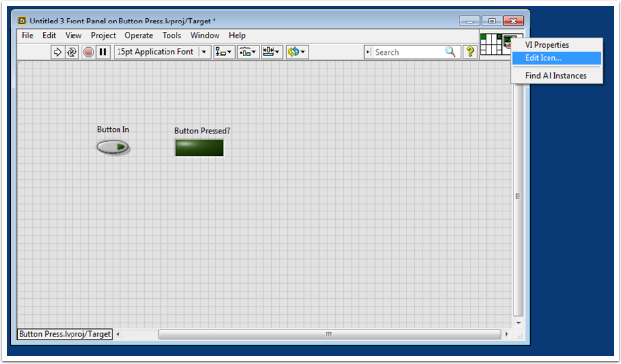Image resolution: width=621 pixels, height=364 pixels.
Task: Click into the Search field
Action: coord(407,52)
